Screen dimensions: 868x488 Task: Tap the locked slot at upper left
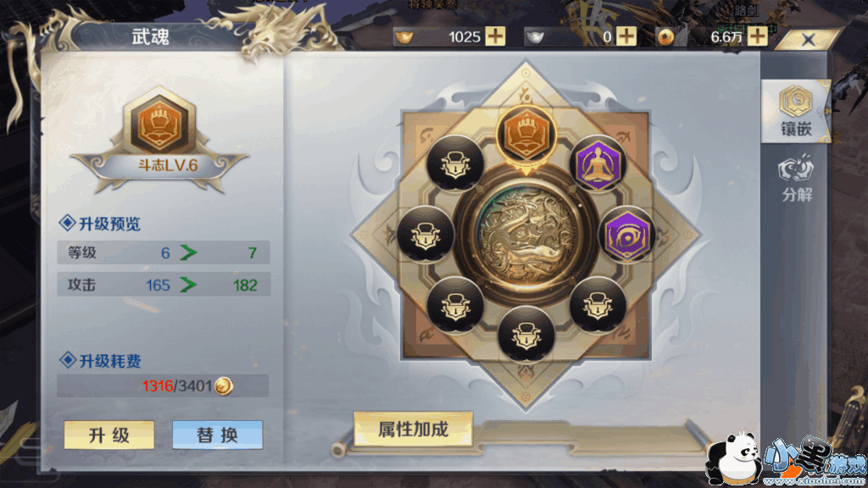point(455,164)
